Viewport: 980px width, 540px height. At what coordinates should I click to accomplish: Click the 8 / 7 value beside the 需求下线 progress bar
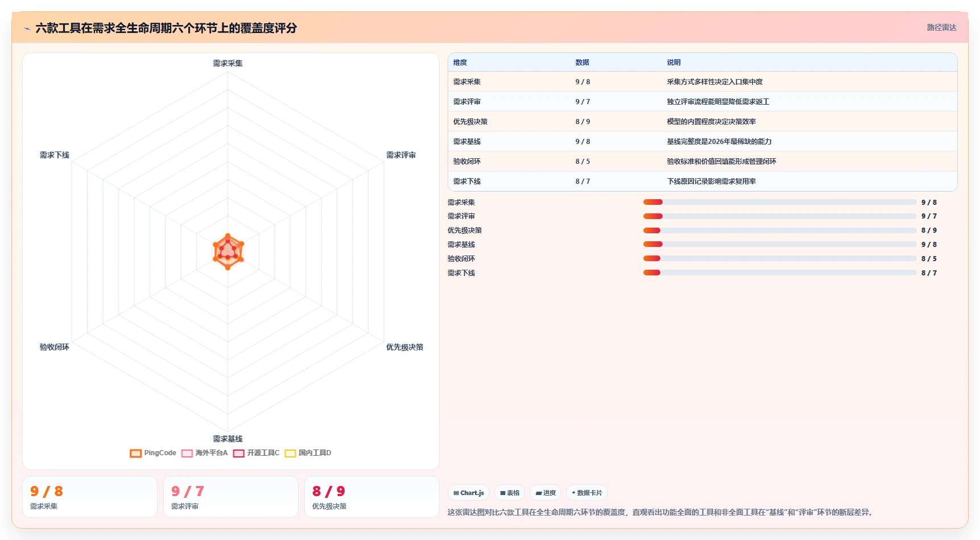click(929, 273)
